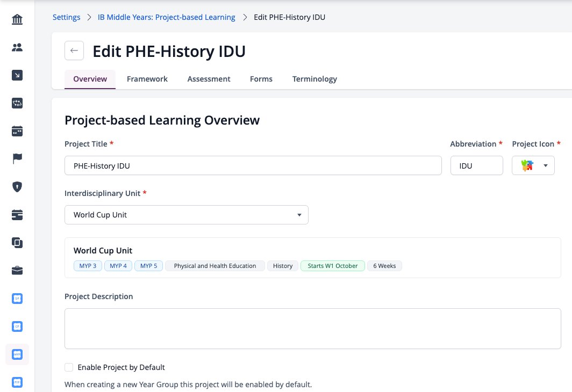The image size is (572, 392).
Task: Click the Edit PHE-History IDU breadcrumb text
Action: (x=290, y=17)
